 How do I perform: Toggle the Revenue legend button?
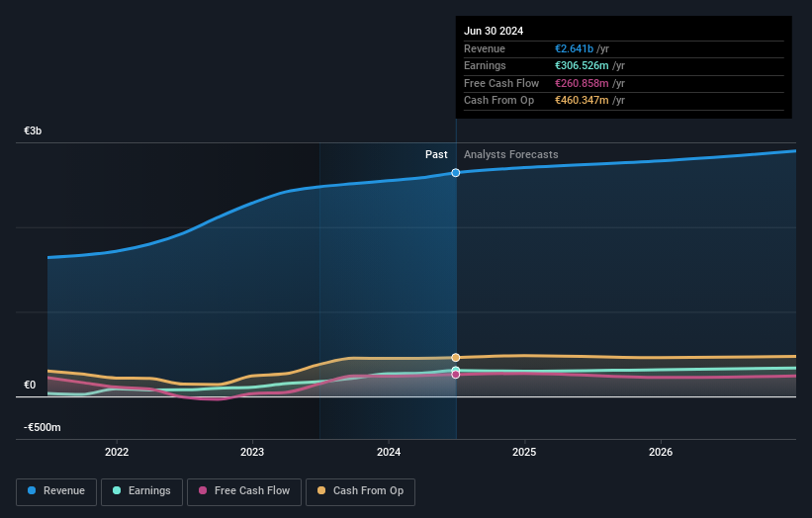(56, 491)
